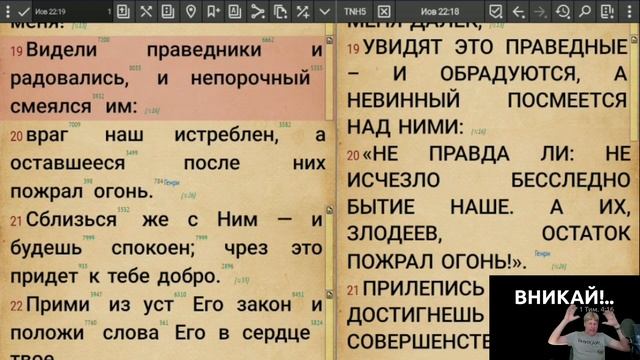Screen dimensions: 640x360
Task: Select verse 19 'Видели праведники' in left pane
Action: (x=167, y=78)
